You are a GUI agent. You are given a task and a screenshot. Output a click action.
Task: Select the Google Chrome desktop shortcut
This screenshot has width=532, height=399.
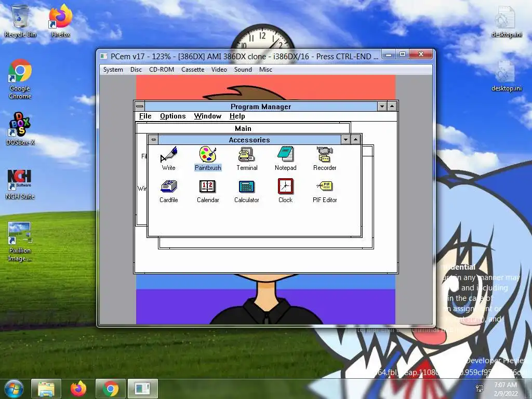pos(20,79)
